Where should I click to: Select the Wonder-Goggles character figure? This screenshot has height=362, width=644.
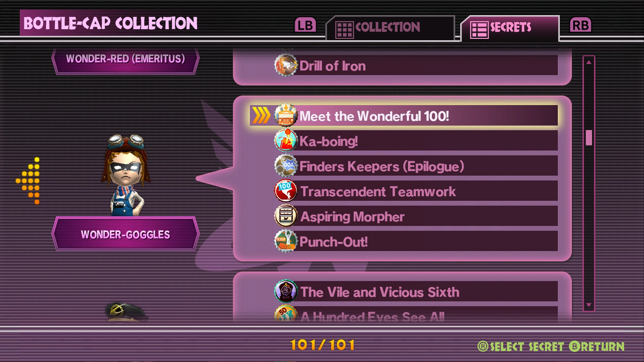(x=126, y=175)
